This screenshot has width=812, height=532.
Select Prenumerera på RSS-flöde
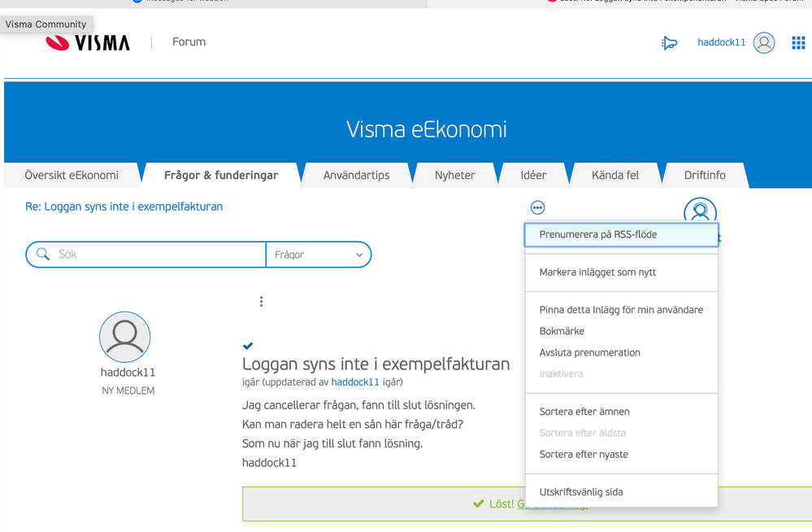pyautogui.click(x=597, y=234)
